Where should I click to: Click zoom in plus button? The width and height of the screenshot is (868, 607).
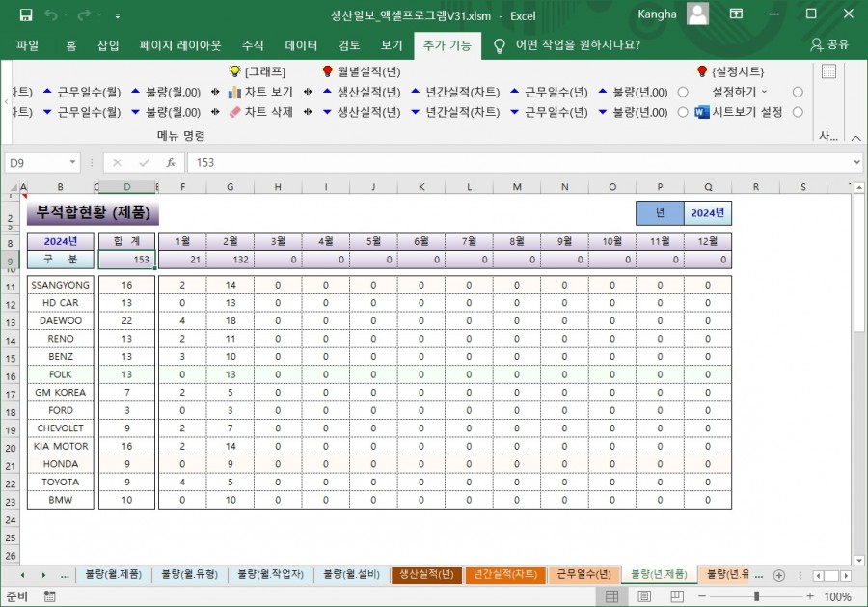coord(810,596)
